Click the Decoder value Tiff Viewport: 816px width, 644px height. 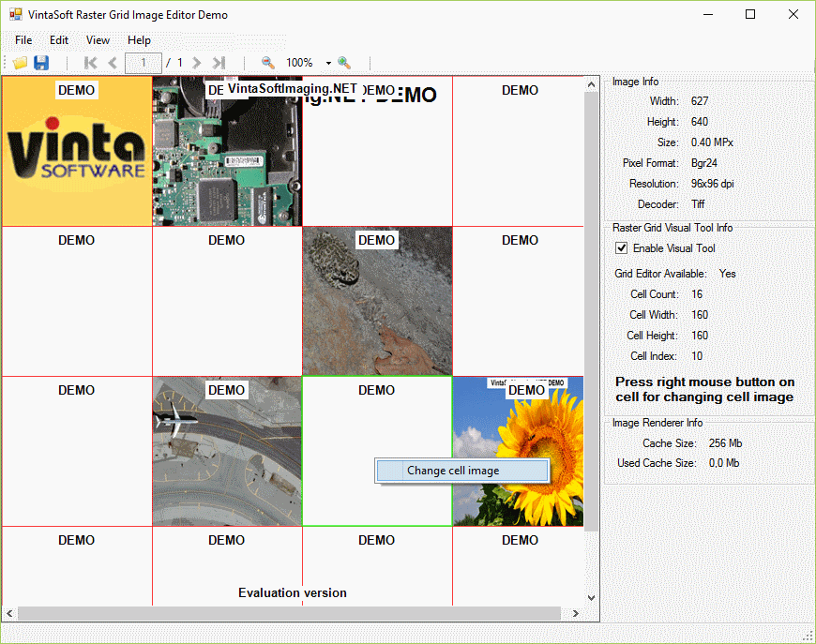[x=698, y=204]
